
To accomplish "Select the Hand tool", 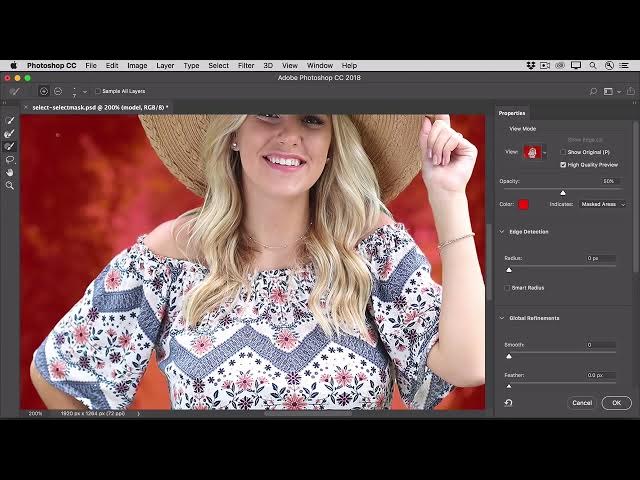I will pos(10,172).
